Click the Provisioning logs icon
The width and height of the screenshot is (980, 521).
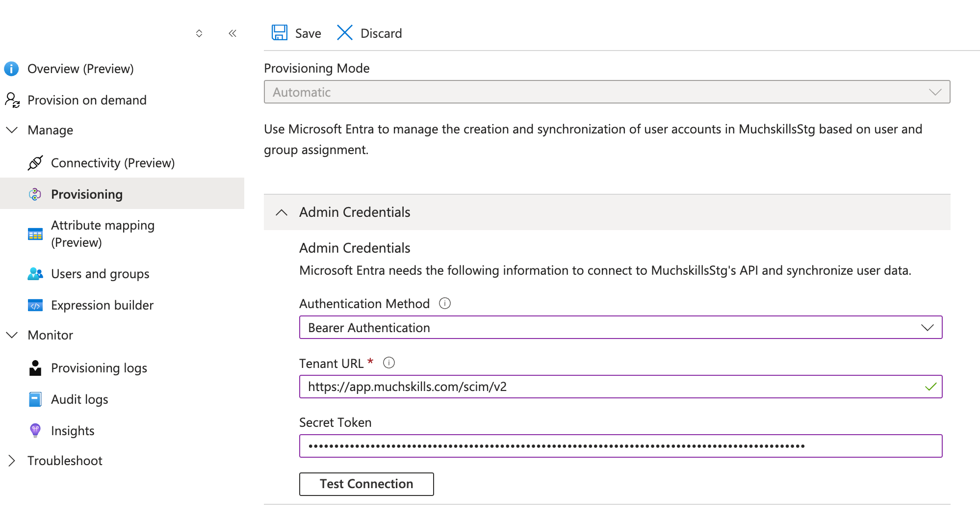point(35,368)
